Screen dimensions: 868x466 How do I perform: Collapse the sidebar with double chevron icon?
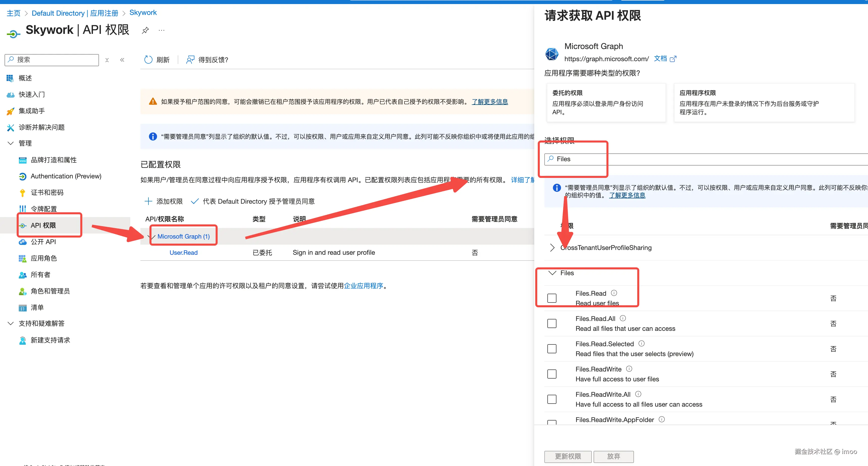pyautogui.click(x=122, y=60)
